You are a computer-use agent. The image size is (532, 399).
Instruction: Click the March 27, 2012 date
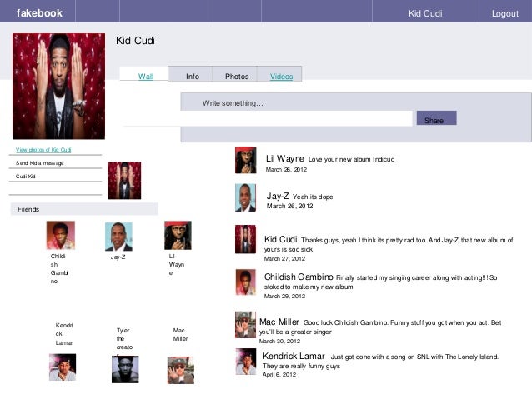coord(284,258)
